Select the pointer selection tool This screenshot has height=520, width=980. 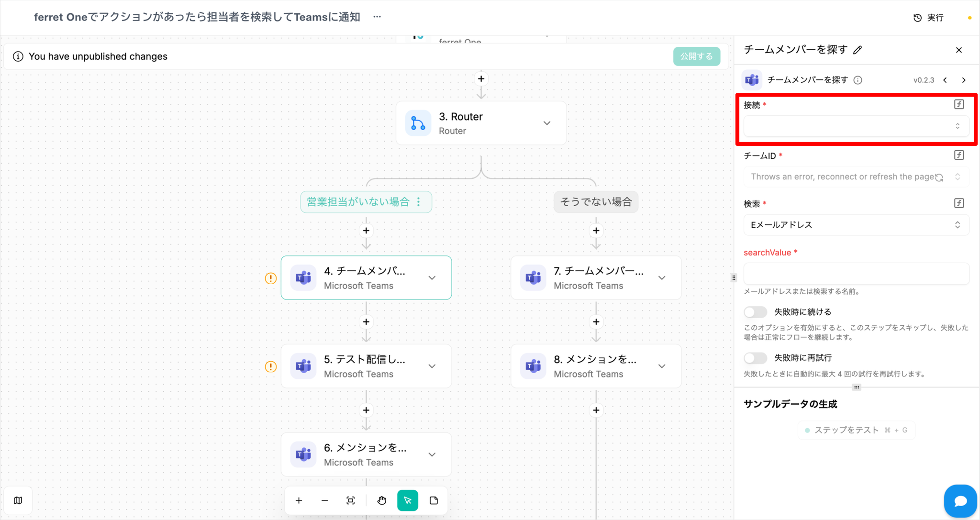coord(408,500)
